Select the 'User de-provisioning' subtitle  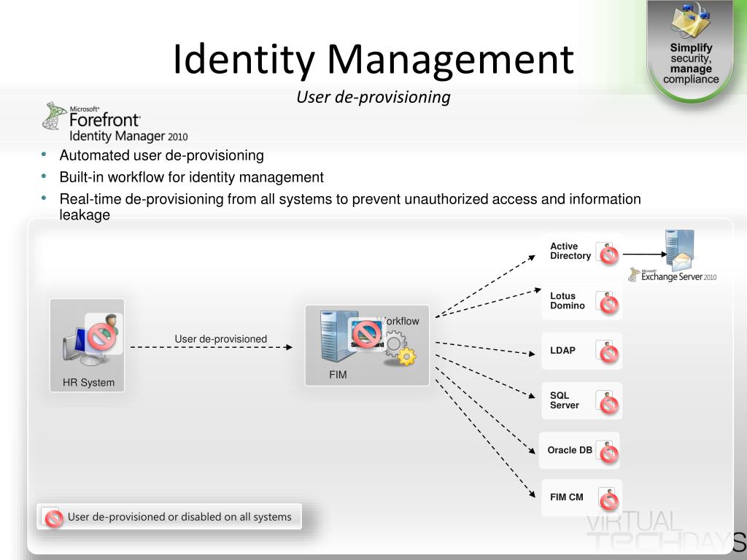(373, 97)
